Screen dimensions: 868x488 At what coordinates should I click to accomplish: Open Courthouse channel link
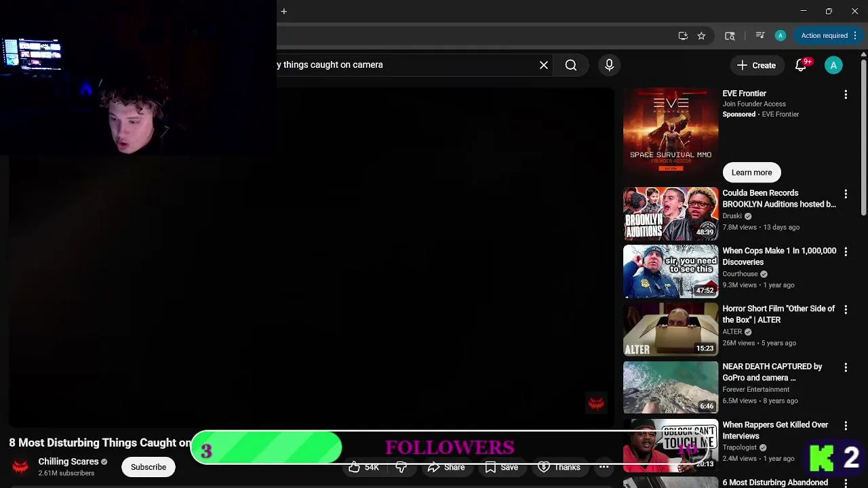click(x=740, y=274)
